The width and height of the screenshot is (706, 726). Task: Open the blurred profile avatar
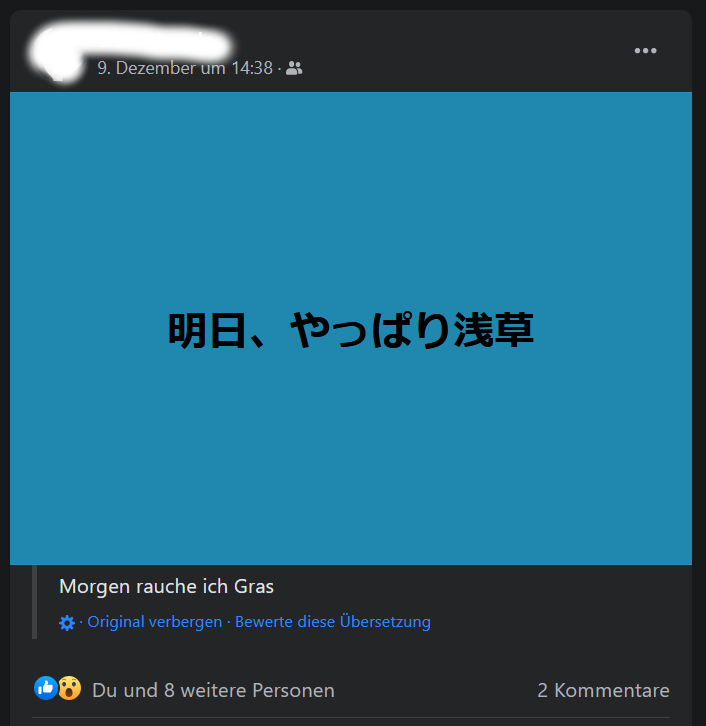(x=58, y=53)
